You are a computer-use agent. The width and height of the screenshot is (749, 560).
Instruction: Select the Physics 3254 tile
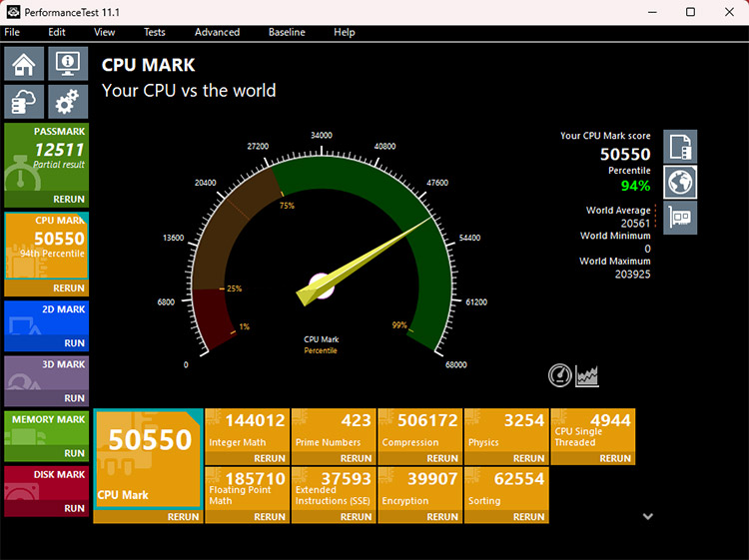tap(506, 430)
